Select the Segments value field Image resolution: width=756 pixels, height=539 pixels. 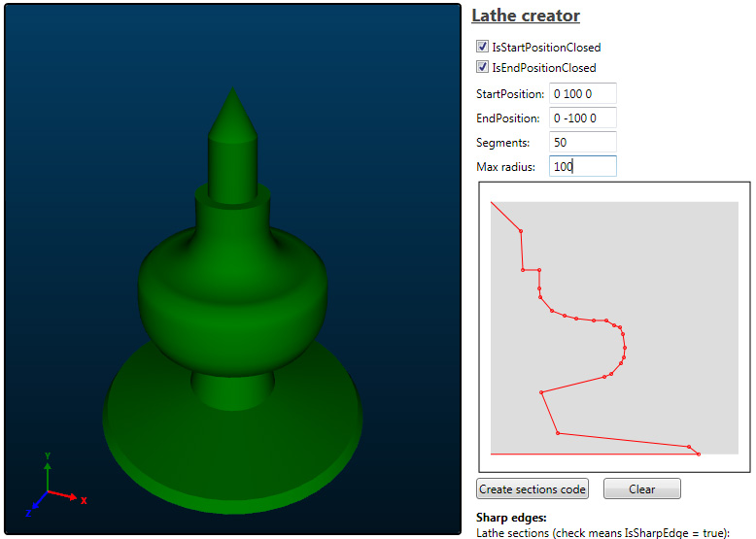pyautogui.click(x=582, y=142)
